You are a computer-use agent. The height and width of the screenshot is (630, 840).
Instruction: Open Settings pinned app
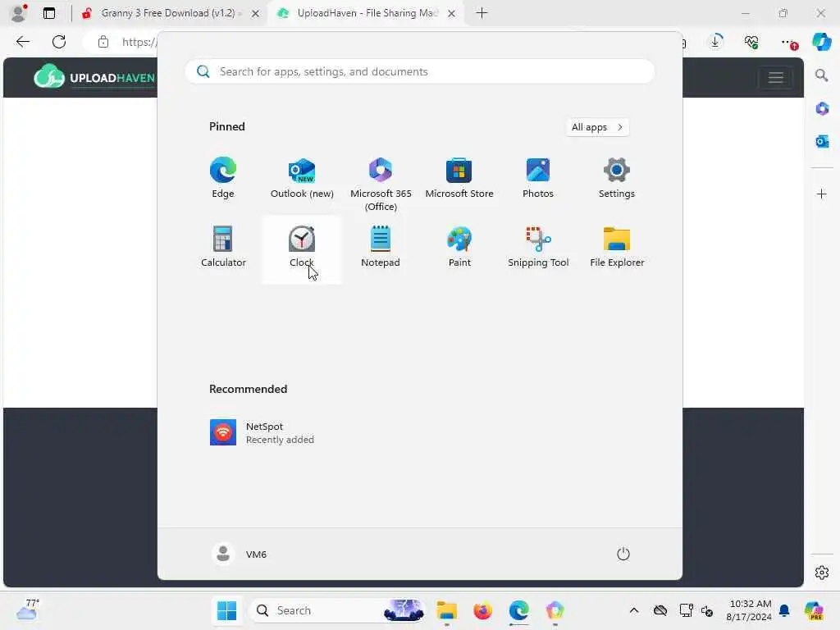617,178
